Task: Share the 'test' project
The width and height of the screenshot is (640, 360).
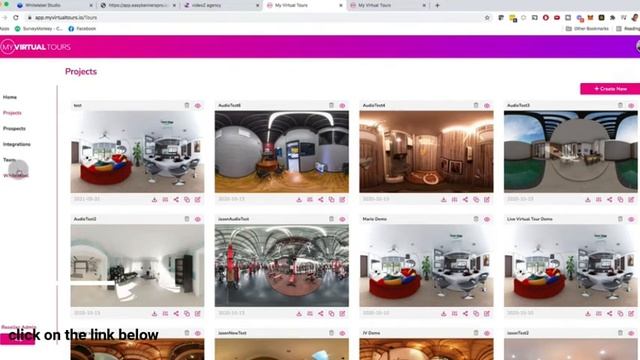Action: pos(176,200)
